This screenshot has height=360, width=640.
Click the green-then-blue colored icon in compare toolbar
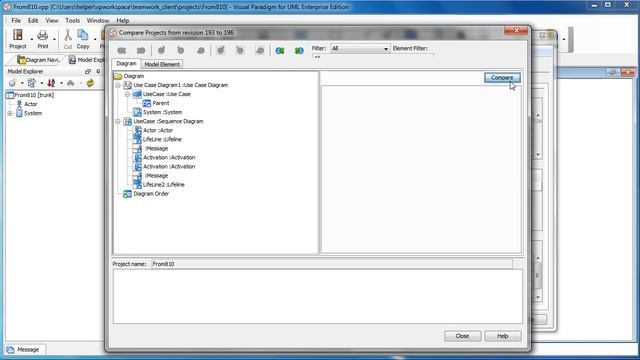point(299,51)
